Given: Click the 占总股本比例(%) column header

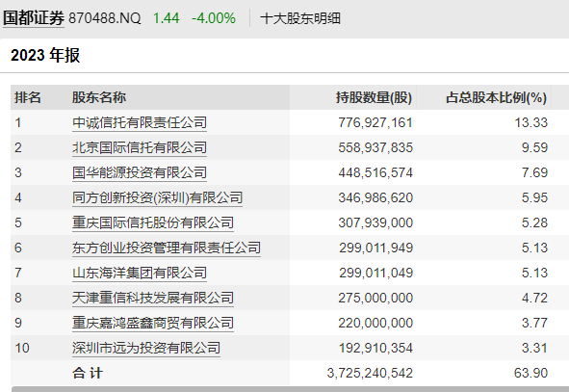Looking at the screenshot, I should point(496,97).
